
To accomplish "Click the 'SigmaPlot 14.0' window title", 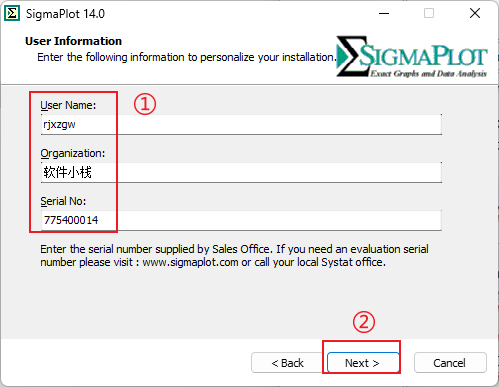I will point(65,14).
